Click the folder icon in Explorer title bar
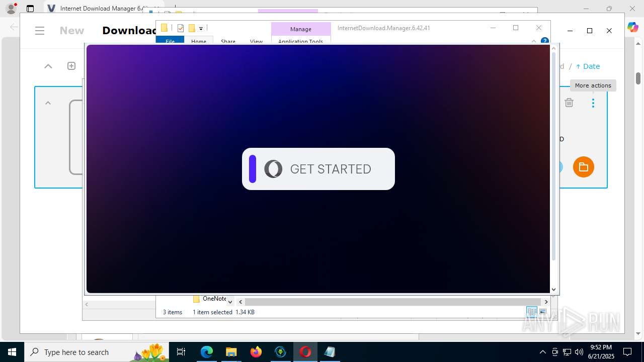This screenshot has width=644, height=362. (x=164, y=28)
